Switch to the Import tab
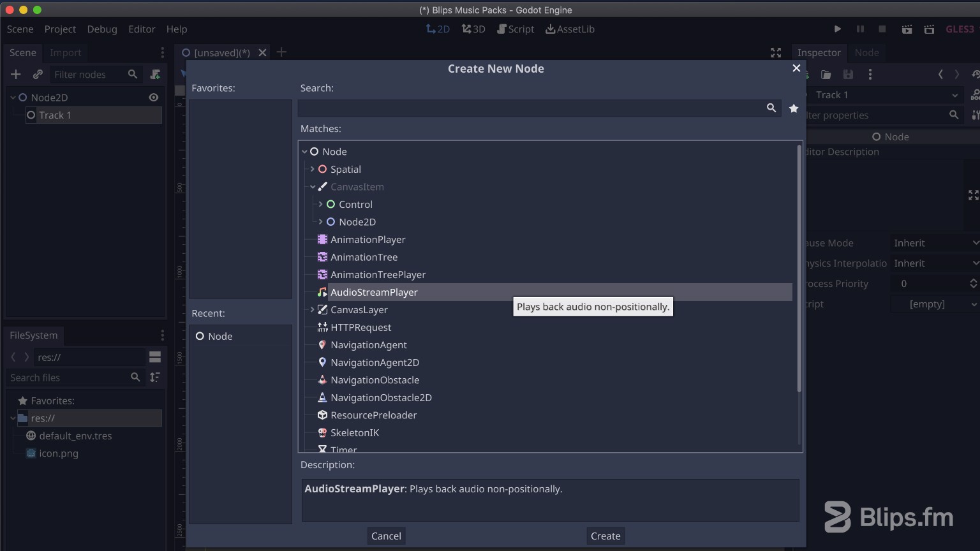The height and width of the screenshot is (551, 980). 66,53
